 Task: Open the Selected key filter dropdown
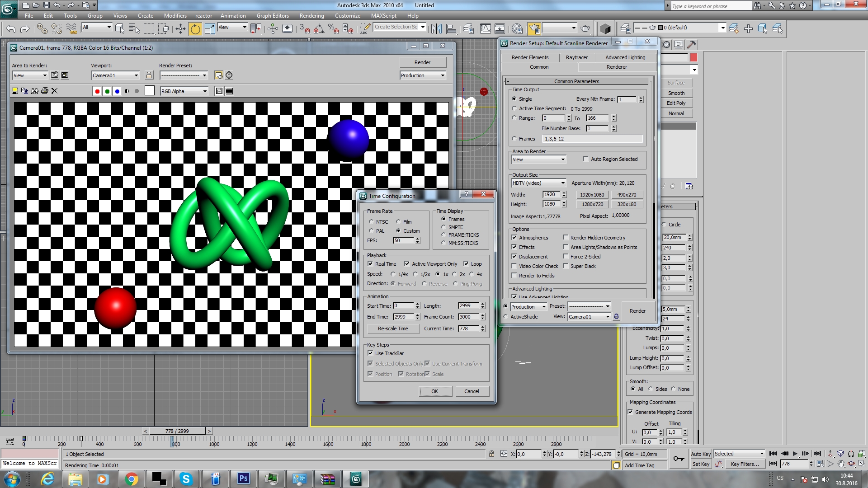(x=739, y=454)
